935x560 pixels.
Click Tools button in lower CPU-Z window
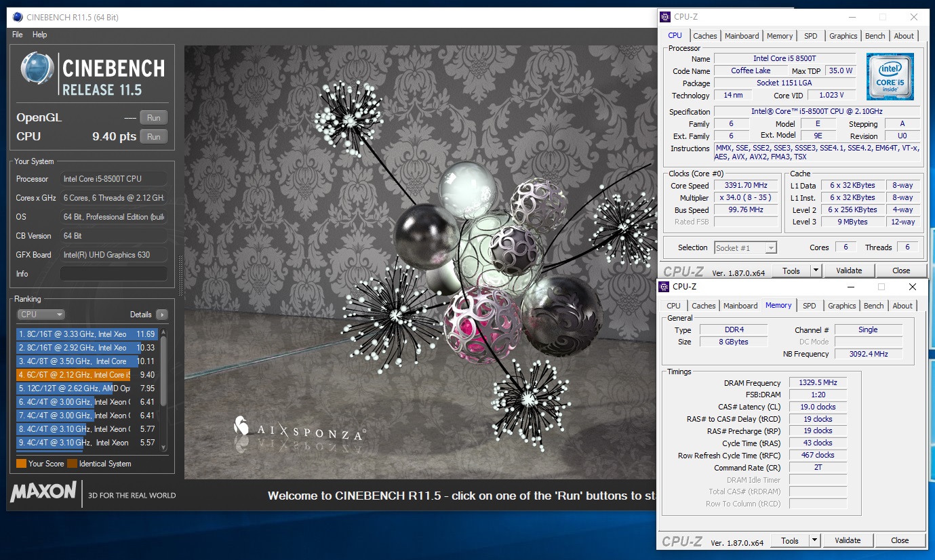point(790,540)
